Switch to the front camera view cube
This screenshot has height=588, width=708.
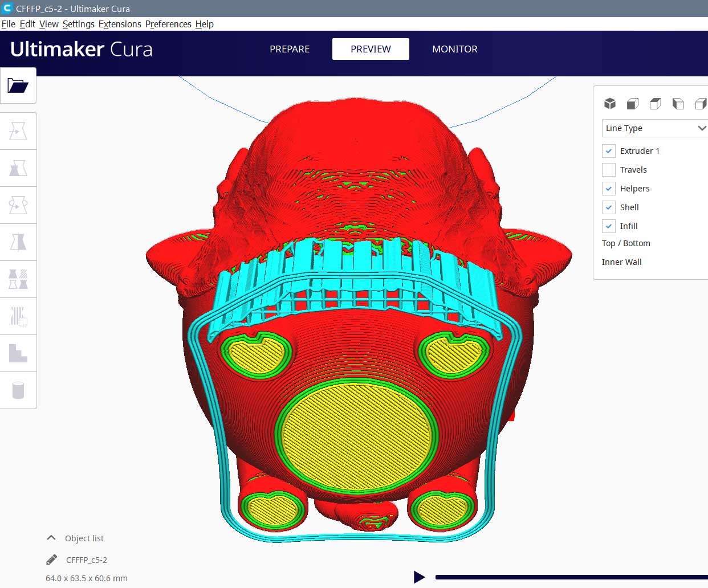point(632,103)
